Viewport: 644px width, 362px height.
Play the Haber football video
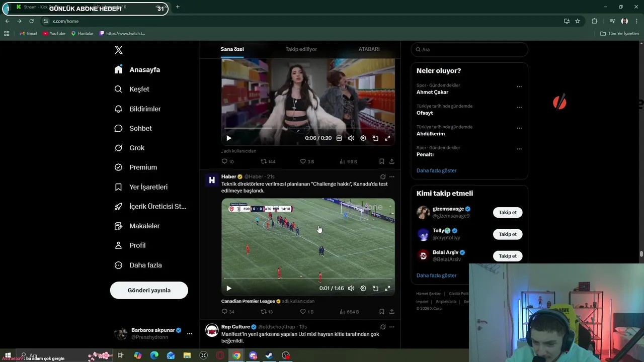[x=229, y=289]
